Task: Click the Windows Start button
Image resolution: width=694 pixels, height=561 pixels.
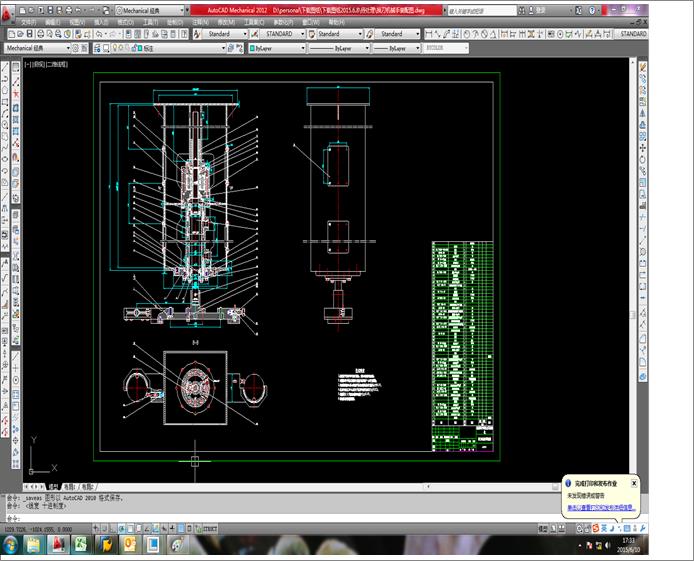Action: [x=10, y=544]
